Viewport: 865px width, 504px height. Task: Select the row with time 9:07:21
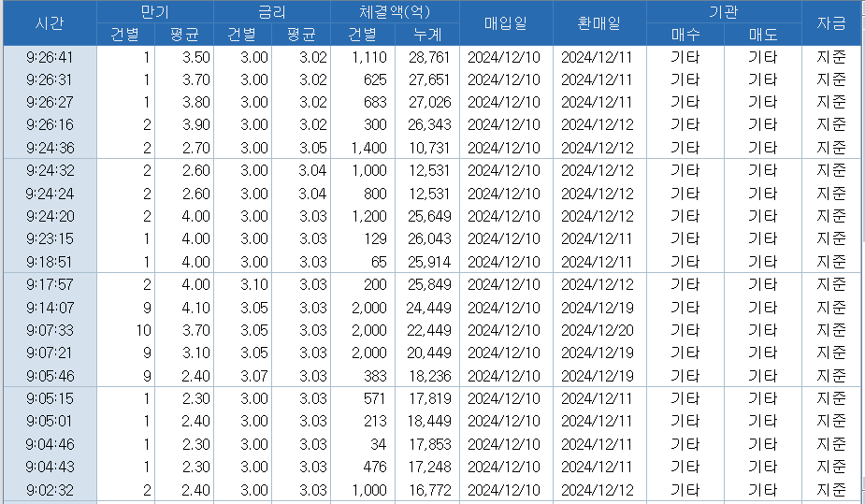(x=432, y=353)
